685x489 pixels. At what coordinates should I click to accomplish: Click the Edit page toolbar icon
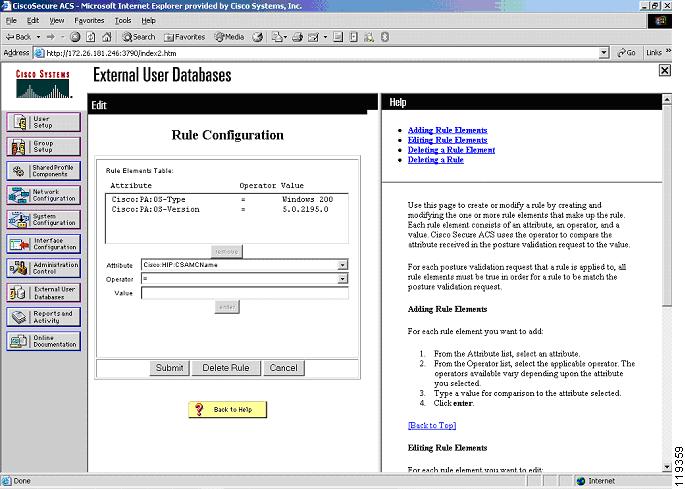[x=313, y=37]
